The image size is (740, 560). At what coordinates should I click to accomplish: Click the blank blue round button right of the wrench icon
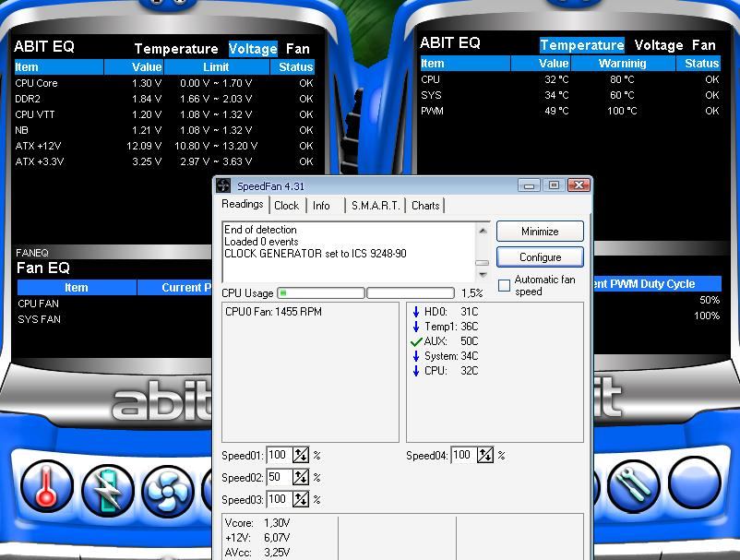point(695,483)
